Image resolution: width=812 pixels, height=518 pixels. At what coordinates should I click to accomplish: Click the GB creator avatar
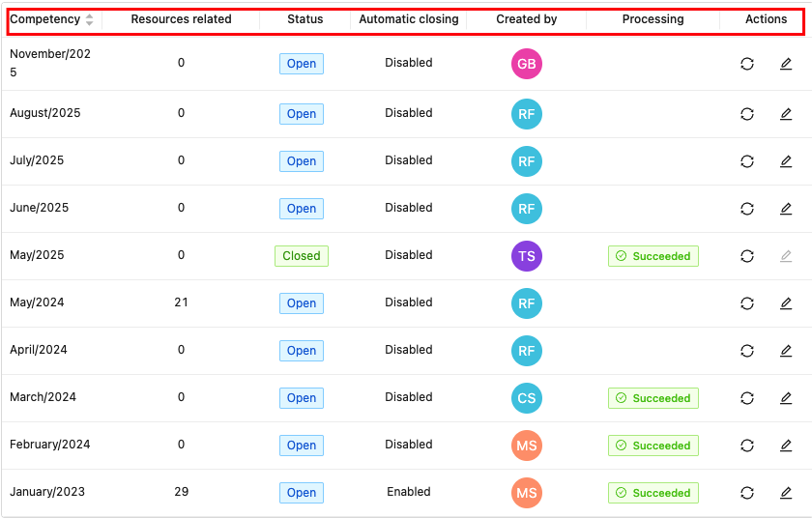coord(527,64)
